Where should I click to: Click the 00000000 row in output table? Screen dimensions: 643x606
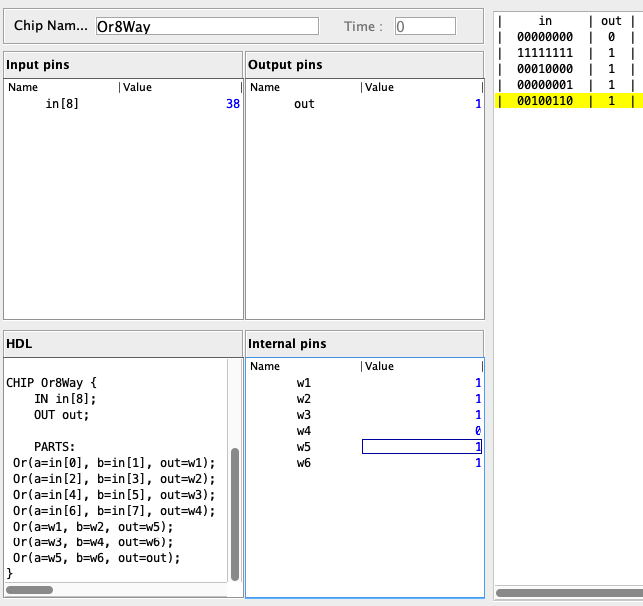tap(567, 37)
